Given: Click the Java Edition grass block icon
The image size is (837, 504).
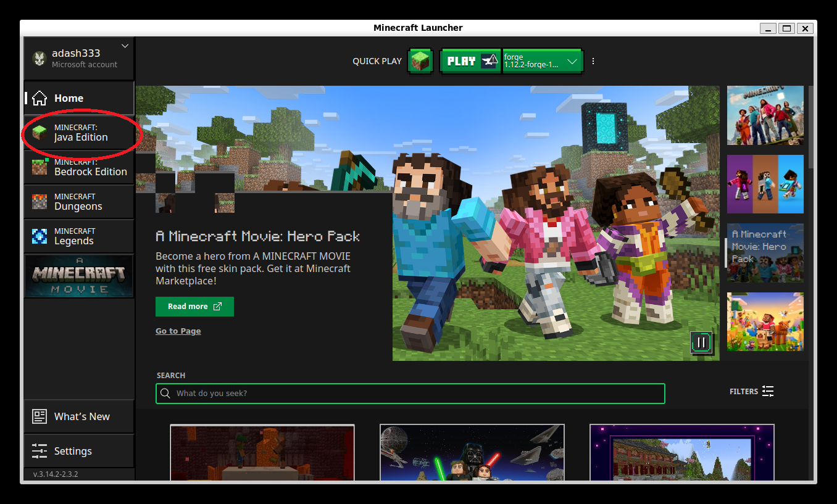Looking at the screenshot, I should coord(40,133).
